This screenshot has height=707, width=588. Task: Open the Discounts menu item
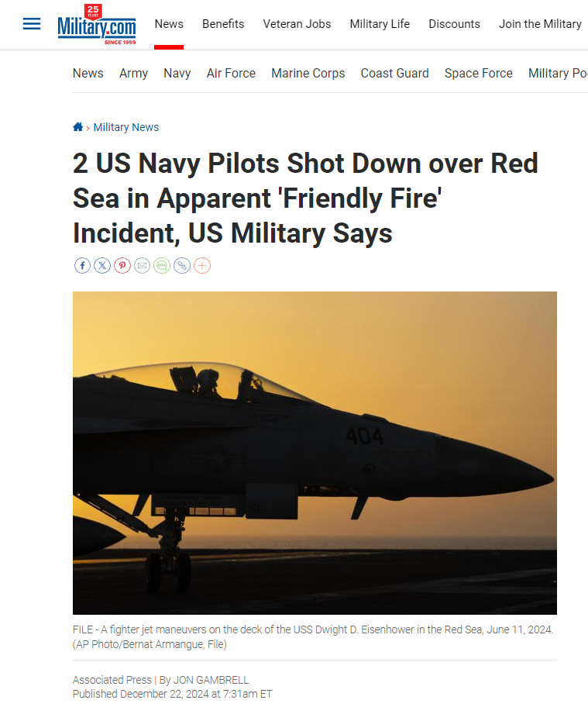[454, 24]
